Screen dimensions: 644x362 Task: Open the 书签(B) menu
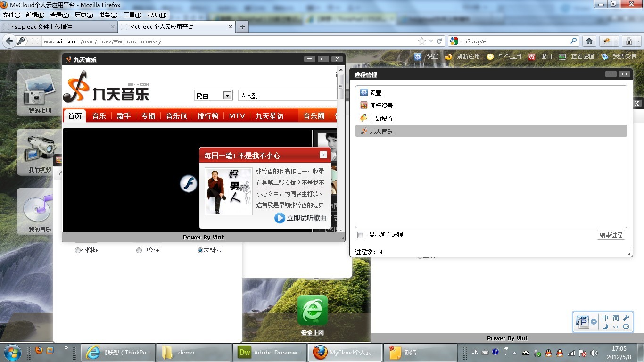click(x=108, y=15)
